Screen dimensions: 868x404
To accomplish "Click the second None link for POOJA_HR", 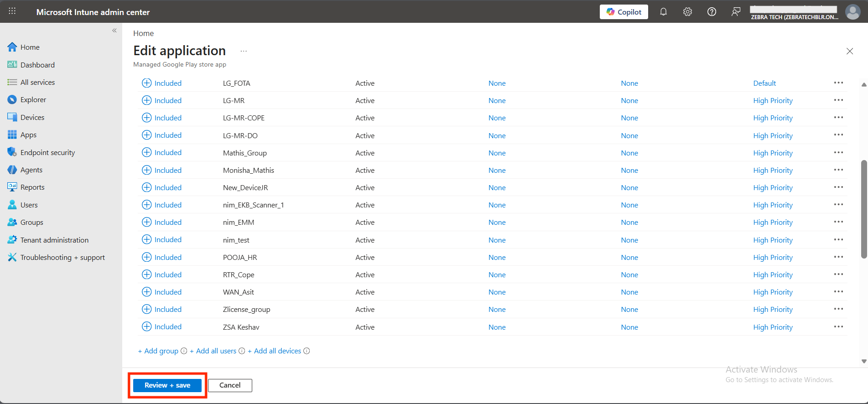I will point(629,257).
